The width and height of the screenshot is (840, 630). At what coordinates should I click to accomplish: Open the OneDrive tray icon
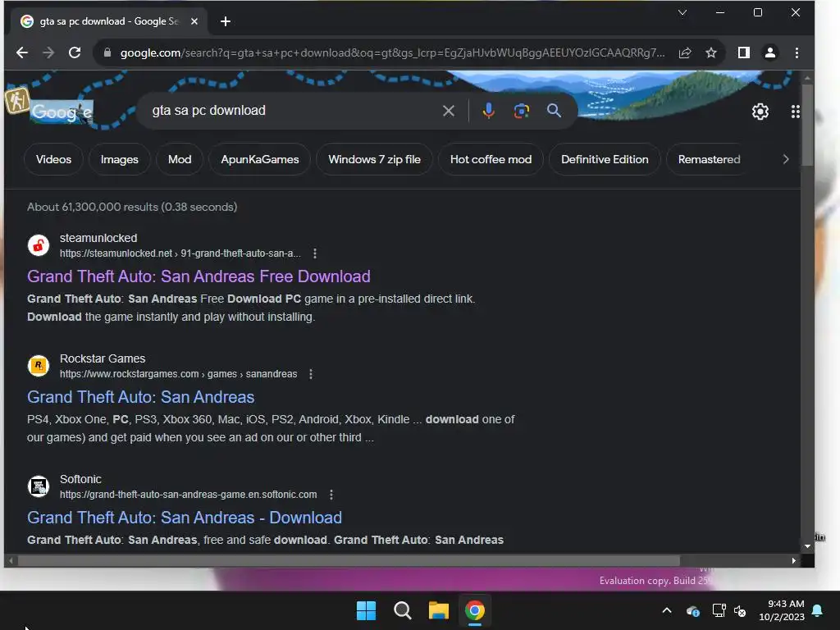tap(692, 610)
